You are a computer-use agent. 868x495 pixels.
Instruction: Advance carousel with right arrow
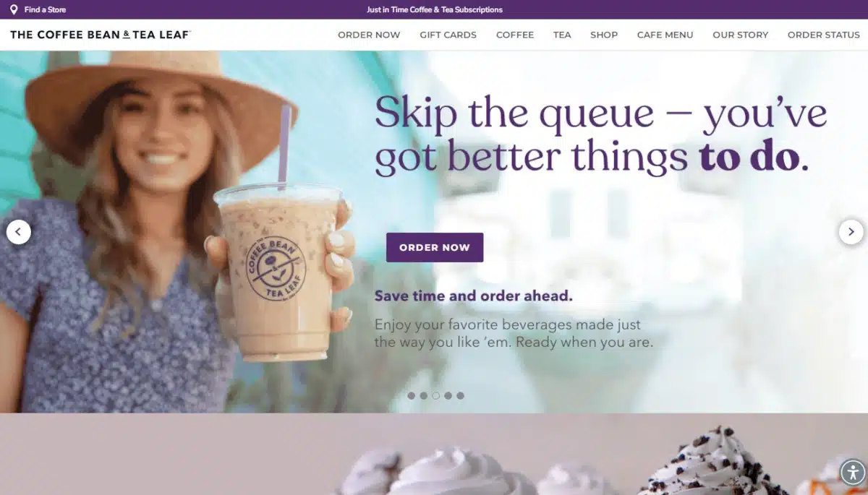pos(851,232)
